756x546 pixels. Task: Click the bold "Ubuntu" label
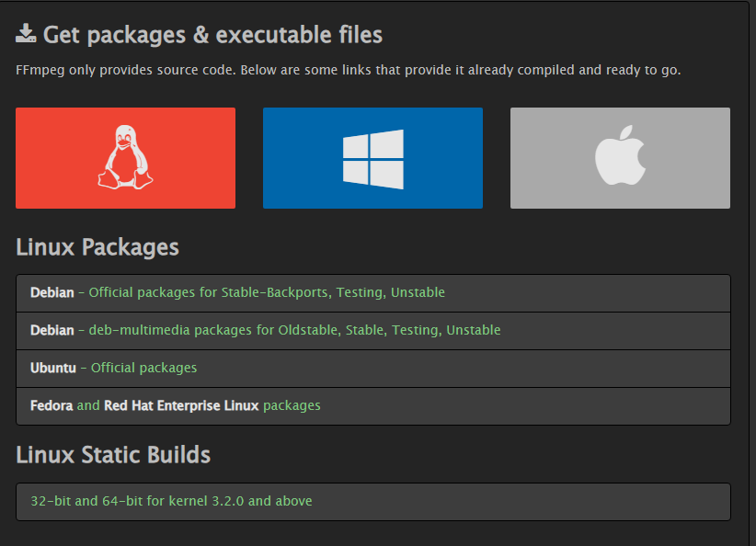click(x=52, y=368)
